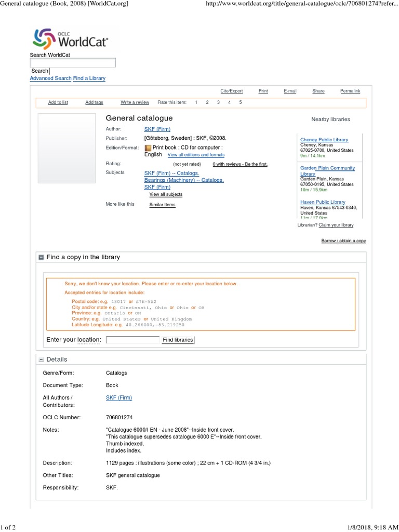
Task: Click Add to list
Action: [x=58, y=102]
